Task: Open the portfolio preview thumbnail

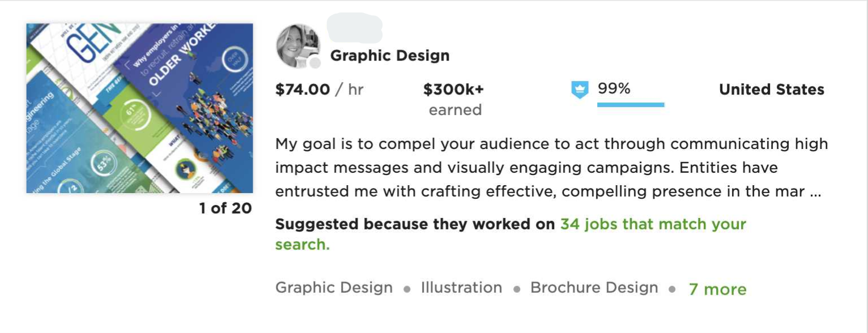Action: pos(139,108)
